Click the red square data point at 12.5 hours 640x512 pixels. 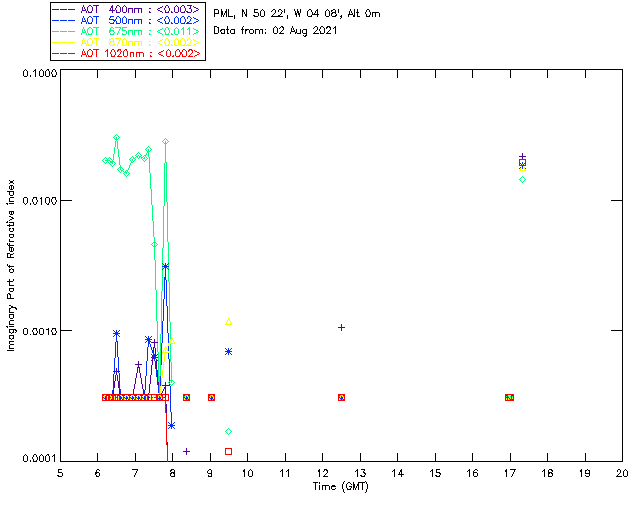coord(342,398)
